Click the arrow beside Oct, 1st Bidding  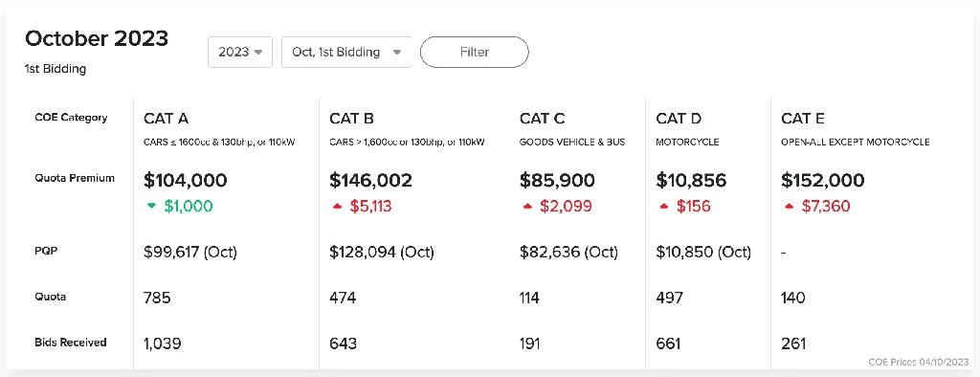click(396, 53)
